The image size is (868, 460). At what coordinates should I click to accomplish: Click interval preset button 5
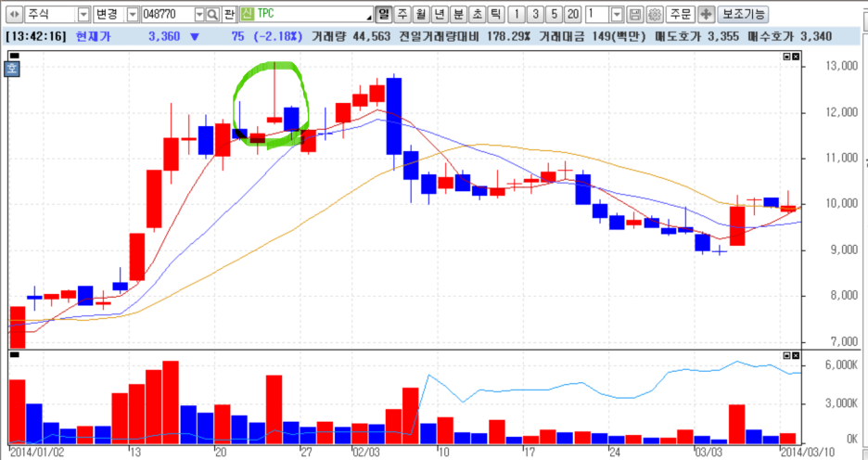coord(555,15)
